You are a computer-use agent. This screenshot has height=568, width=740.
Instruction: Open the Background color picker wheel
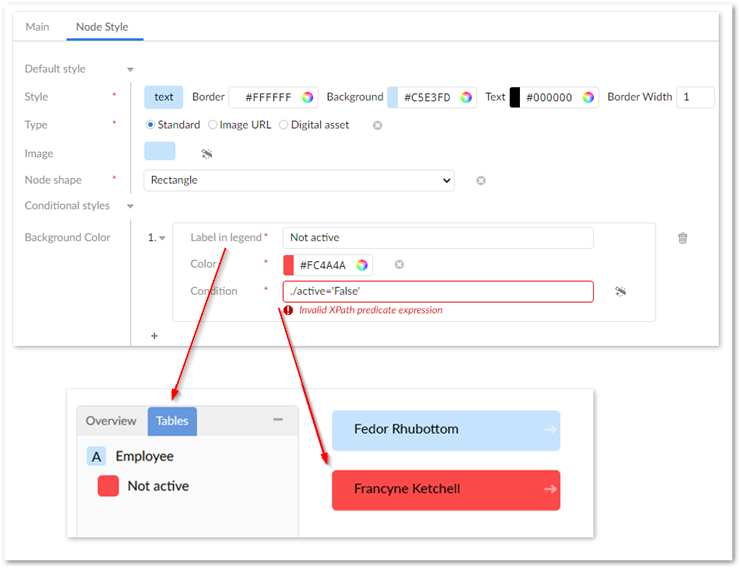(466, 97)
